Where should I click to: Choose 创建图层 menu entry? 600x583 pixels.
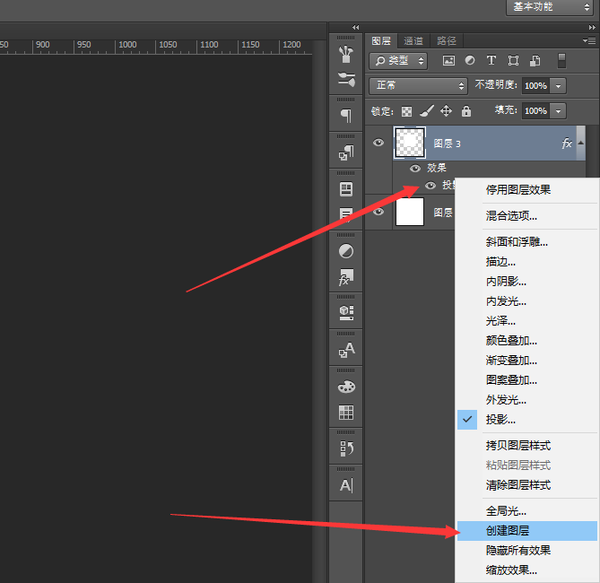point(527,531)
